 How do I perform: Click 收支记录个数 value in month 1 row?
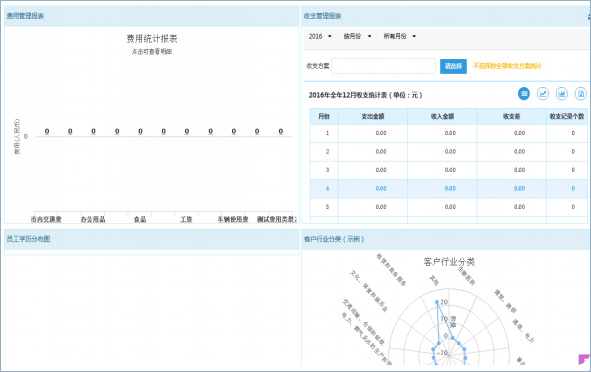pyautogui.click(x=573, y=133)
